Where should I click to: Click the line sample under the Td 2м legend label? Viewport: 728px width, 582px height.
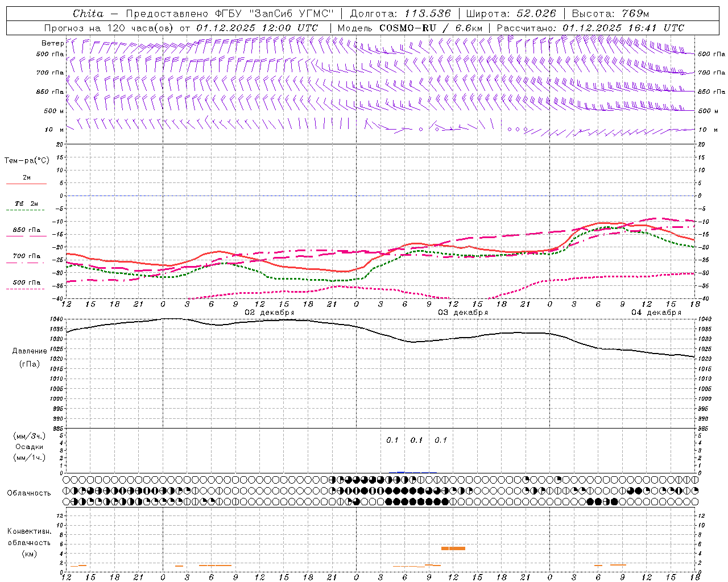26,210
